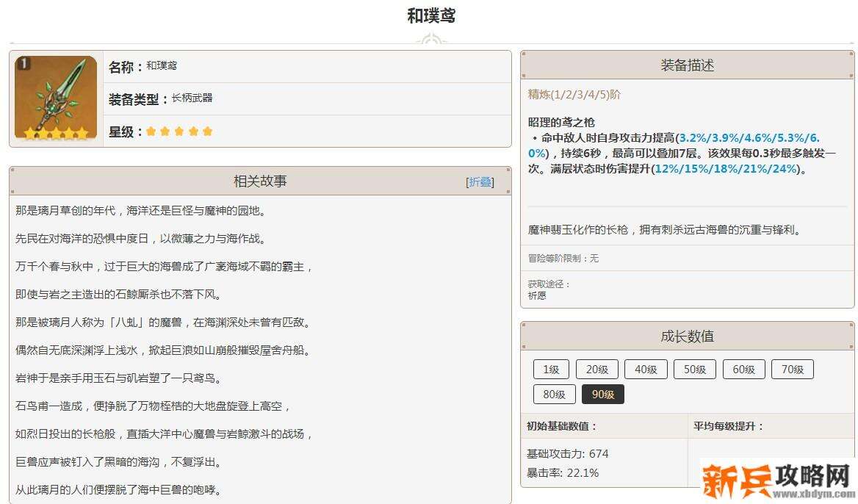This screenshot has width=858, height=504.
Task: Click the 装备描述 panel header
Action: click(x=687, y=65)
